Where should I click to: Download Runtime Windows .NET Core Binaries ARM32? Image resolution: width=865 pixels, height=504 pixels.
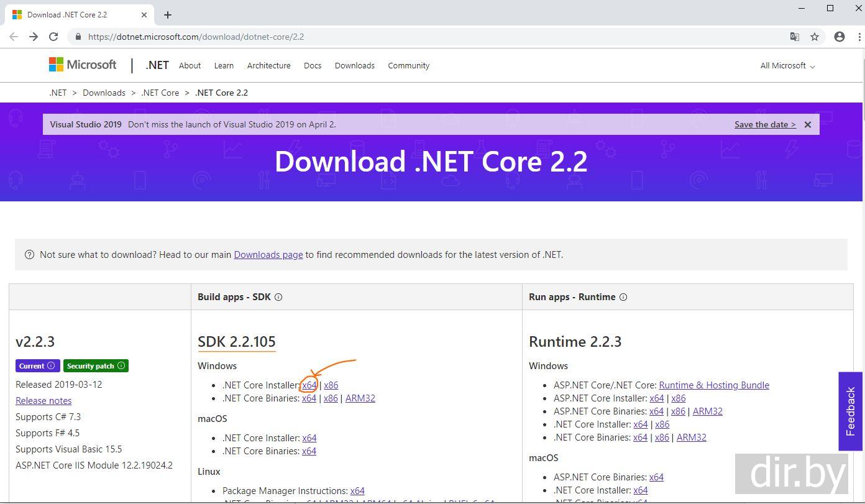[x=692, y=438]
